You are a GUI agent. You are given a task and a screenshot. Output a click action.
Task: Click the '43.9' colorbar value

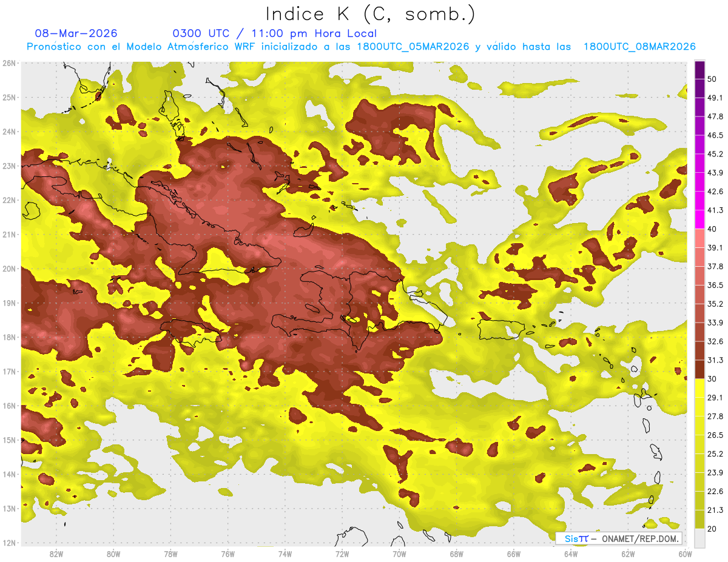[715, 173]
